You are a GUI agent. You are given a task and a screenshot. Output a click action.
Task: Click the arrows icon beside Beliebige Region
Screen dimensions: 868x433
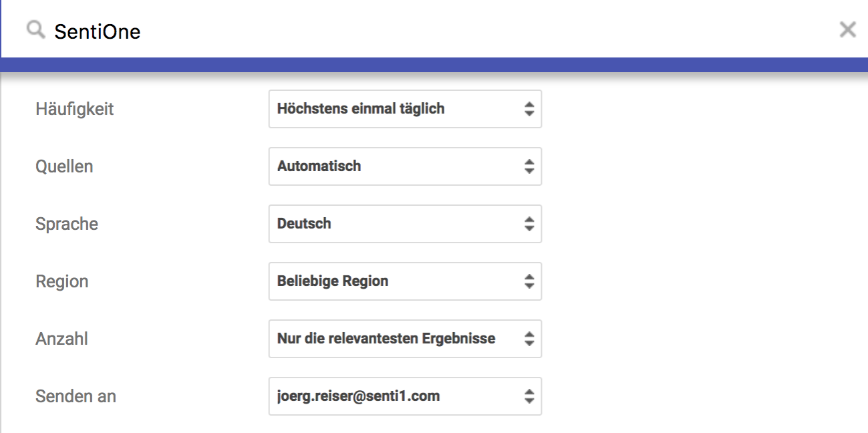click(529, 281)
